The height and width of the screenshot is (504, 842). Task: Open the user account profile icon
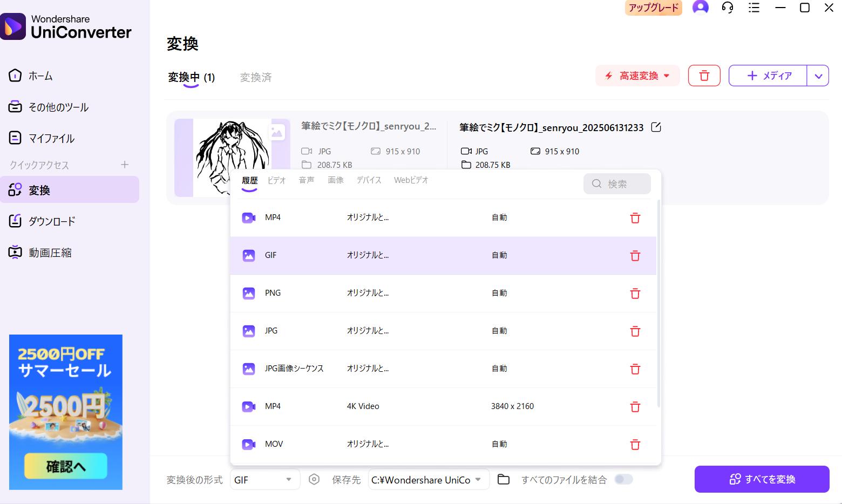700,8
